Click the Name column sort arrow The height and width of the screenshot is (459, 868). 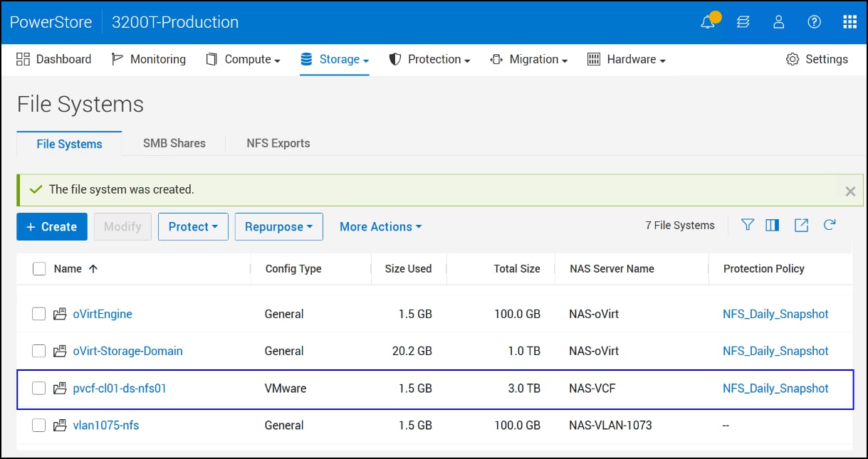pos(93,268)
